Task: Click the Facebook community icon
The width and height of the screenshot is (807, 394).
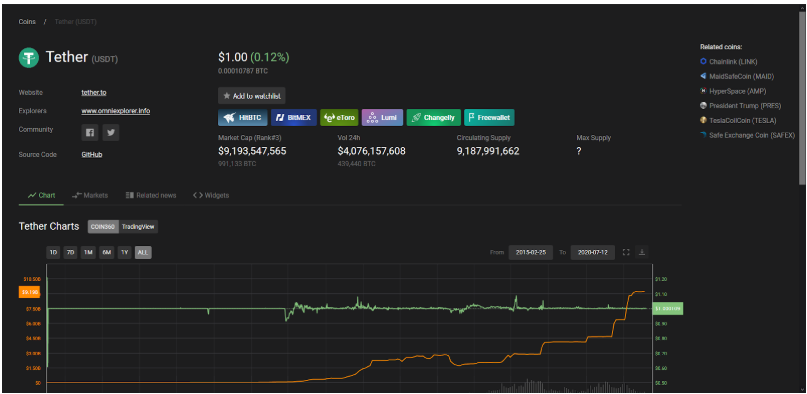Action: 90,132
